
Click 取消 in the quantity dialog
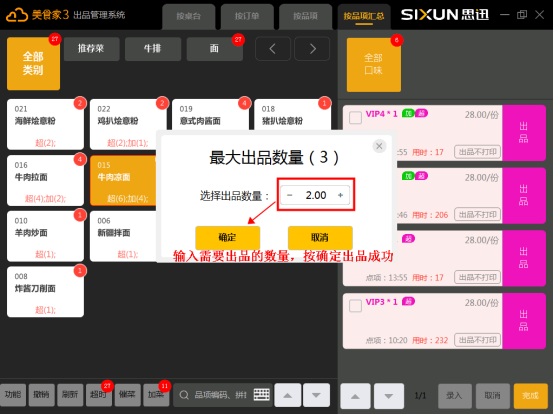tap(320, 238)
